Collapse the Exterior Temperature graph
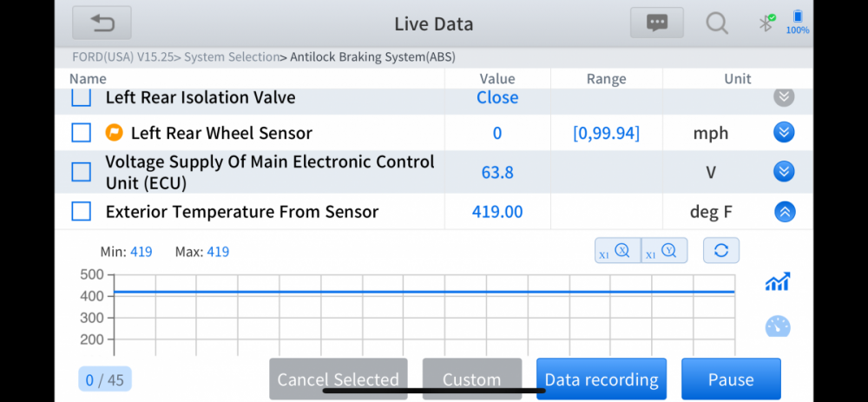 (x=783, y=211)
